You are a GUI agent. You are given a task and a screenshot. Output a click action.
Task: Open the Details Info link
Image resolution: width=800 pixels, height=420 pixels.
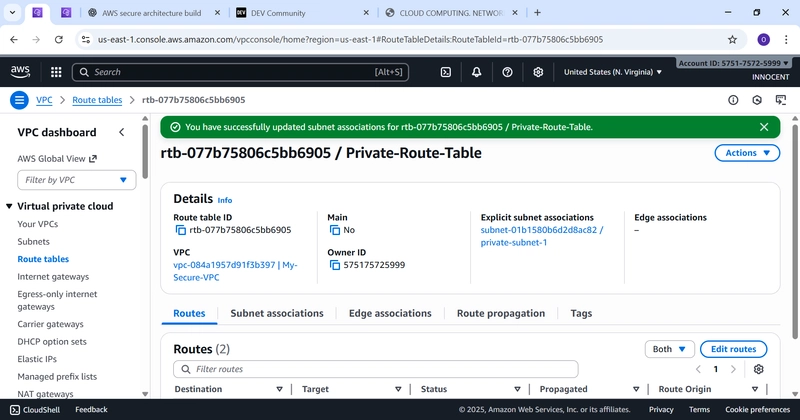coord(224,200)
